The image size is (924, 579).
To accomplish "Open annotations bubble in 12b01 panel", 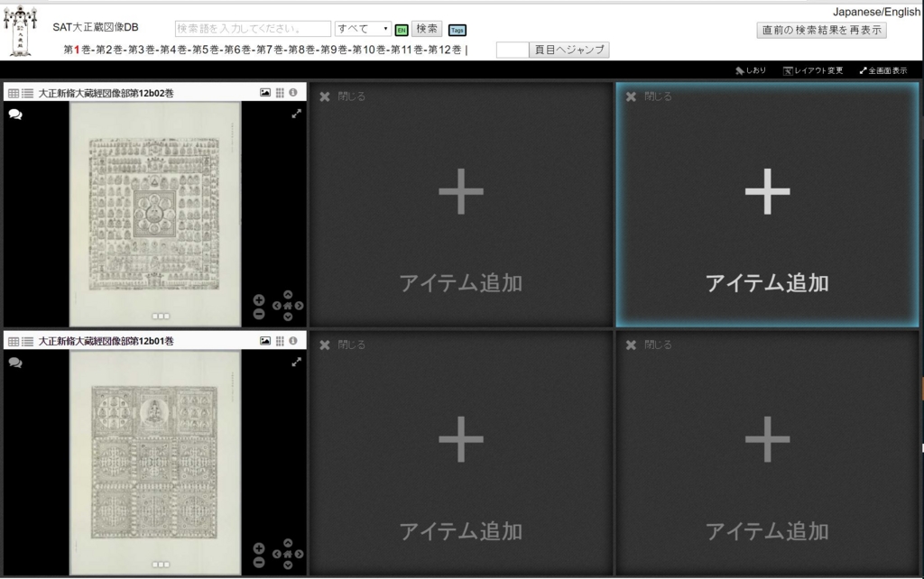I will [15, 363].
